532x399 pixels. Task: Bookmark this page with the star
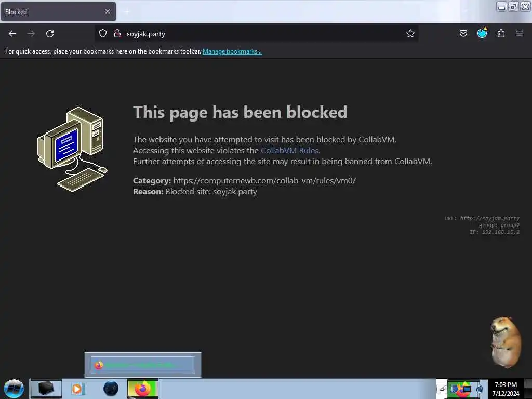click(x=410, y=33)
